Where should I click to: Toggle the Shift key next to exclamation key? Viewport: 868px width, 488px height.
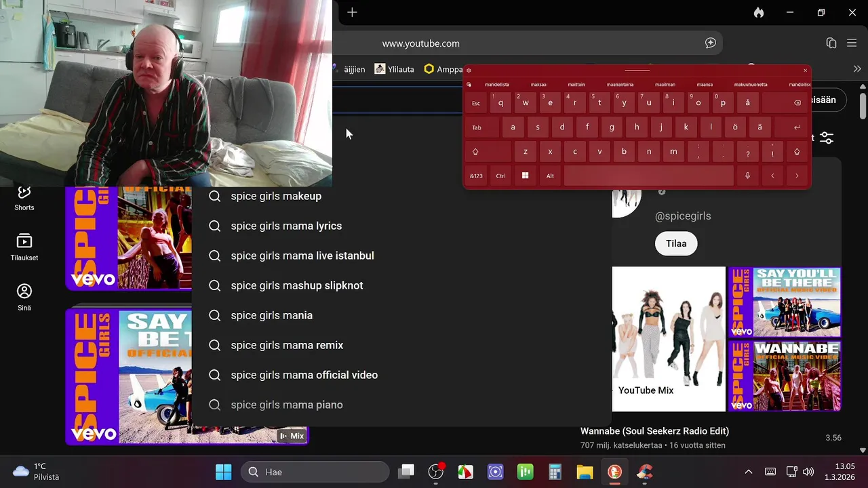point(797,152)
